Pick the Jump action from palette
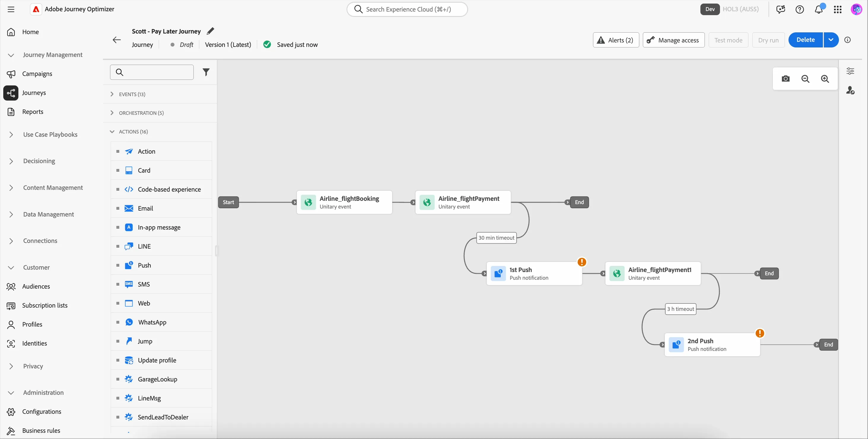 [161, 341]
